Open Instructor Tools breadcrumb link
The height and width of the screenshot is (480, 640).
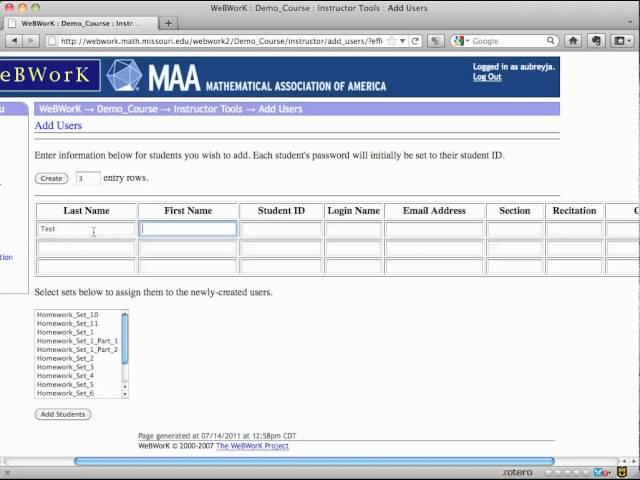[x=208, y=109]
